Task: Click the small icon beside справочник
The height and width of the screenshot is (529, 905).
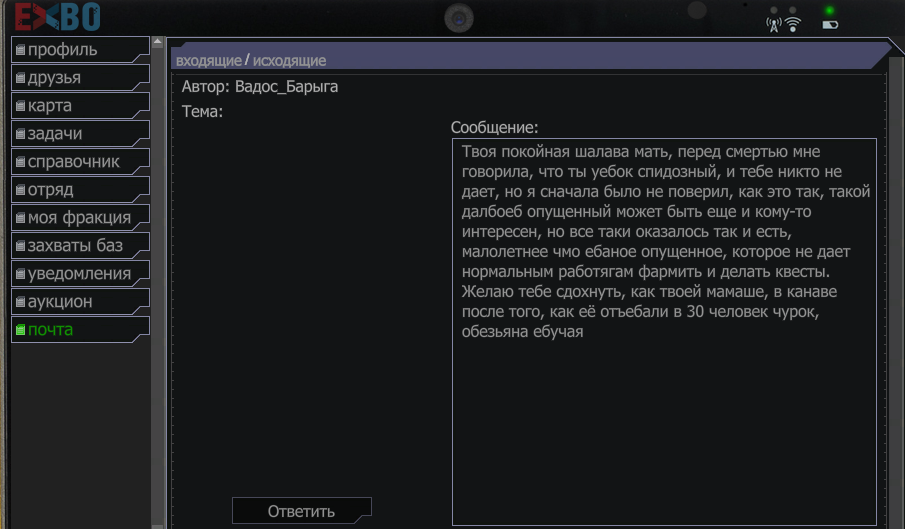Action: click(20, 162)
